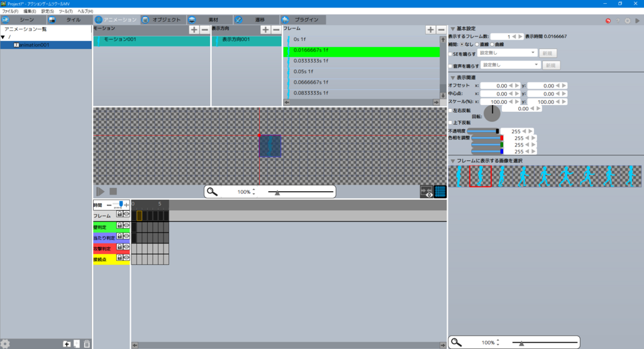Select the なし interpolation radio button
The width and height of the screenshot is (644, 349).
pyautogui.click(x=462, y=45)
